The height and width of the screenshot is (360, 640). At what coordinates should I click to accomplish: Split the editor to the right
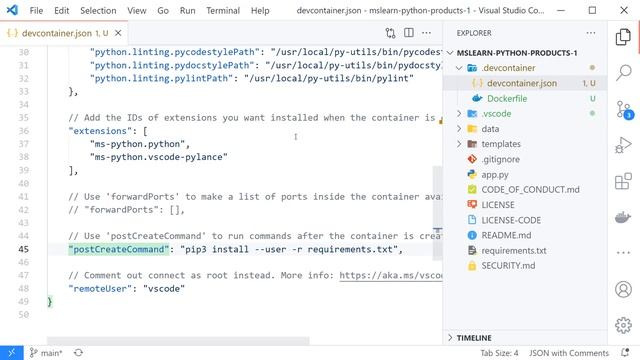point(409,33)
